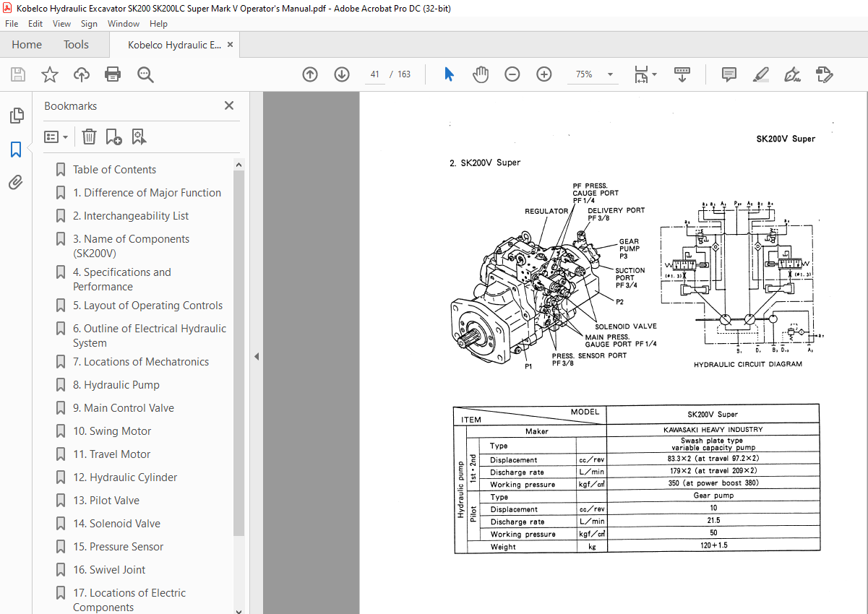Viewport: 868px width, 614px height.
Task: Select the Highlight text pen
Action: click(x=760, y=74)
